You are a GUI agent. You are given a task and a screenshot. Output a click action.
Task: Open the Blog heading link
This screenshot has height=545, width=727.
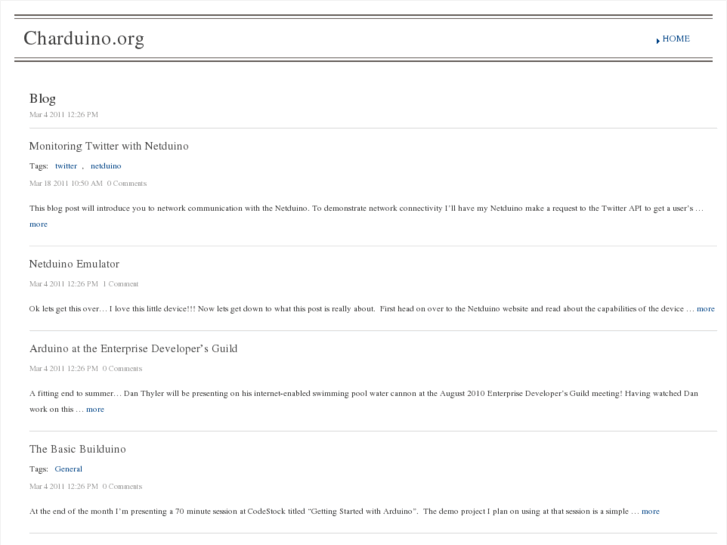click(43, 98)
